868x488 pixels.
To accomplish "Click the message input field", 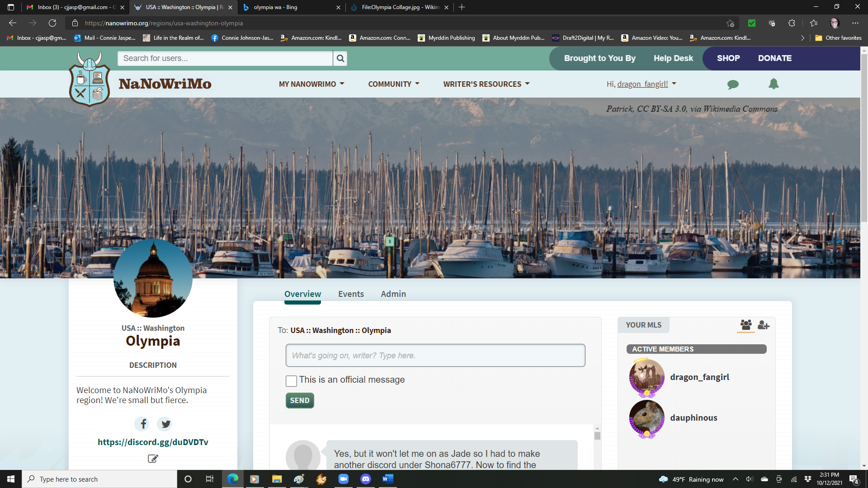I will click(435, 356).
